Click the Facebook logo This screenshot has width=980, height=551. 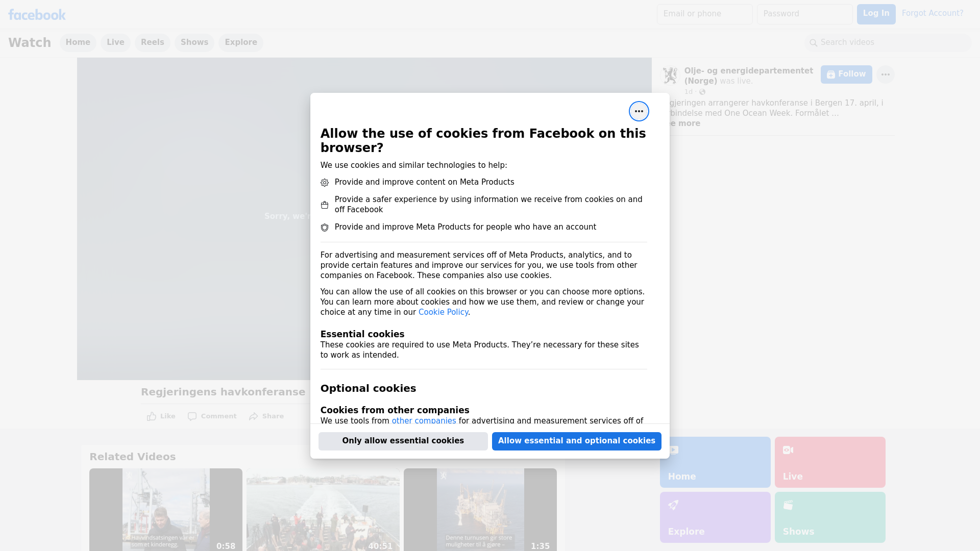click(x=37, y=15)
